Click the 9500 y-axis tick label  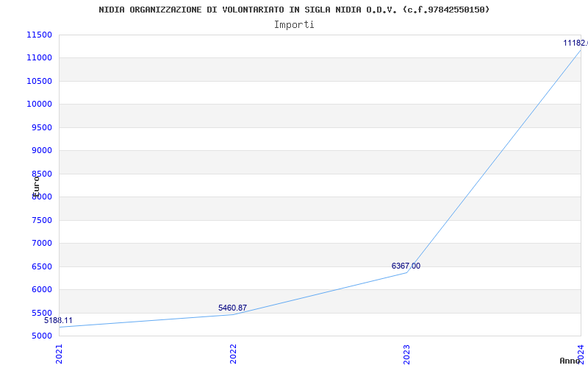point(41,127)
